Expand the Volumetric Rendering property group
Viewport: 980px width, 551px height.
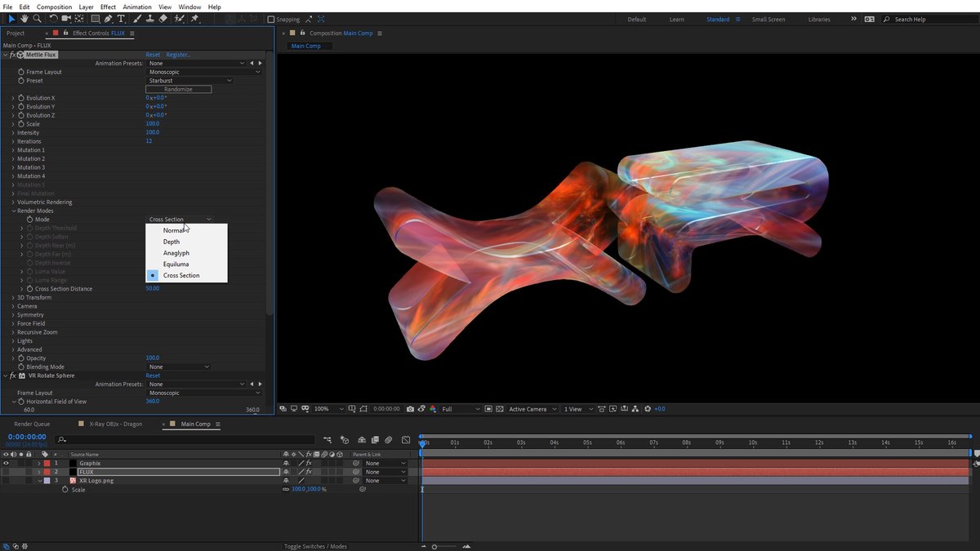[13, 202]
